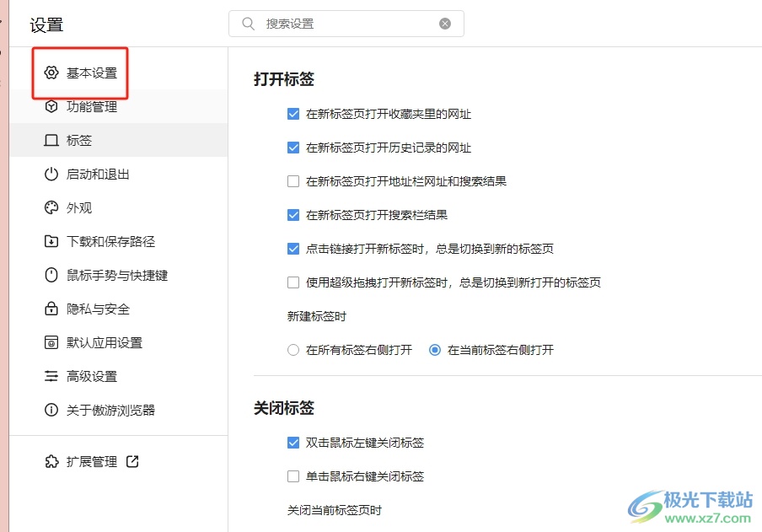Open the 基本设置 menu item
The width and height of the screenshot is (762, 532).
coord(91,73)
